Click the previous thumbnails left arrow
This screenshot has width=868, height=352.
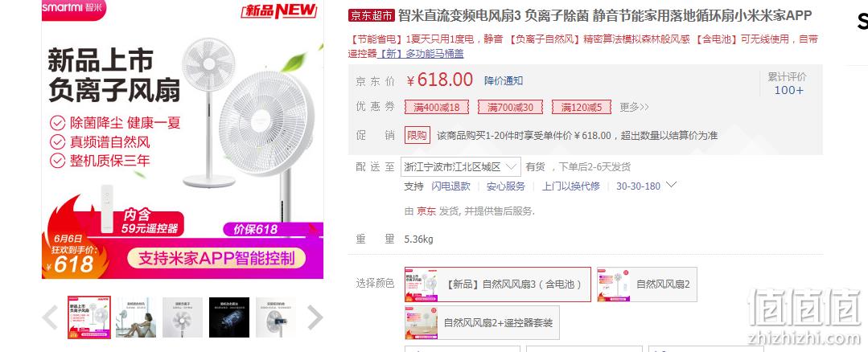(51, 317)
